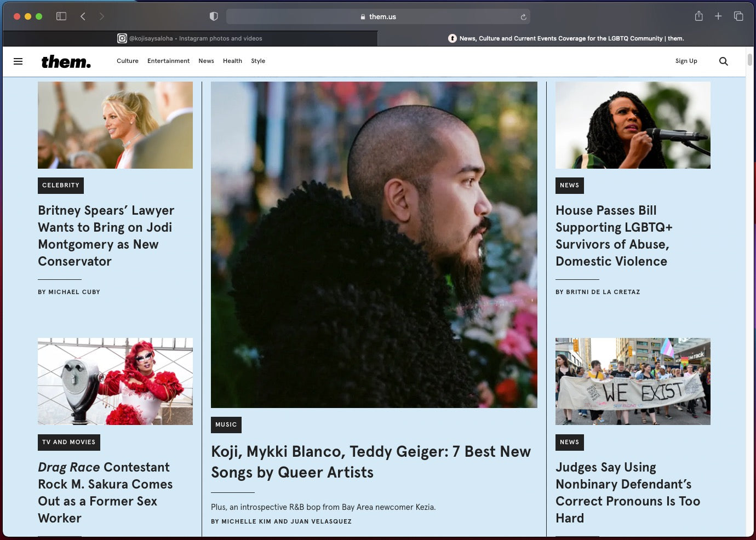This screenshot has width=756, height=540.
Task: Click the We Exist protest photo thumbnail
Action: pyautogui.click(x=633, y=381)
